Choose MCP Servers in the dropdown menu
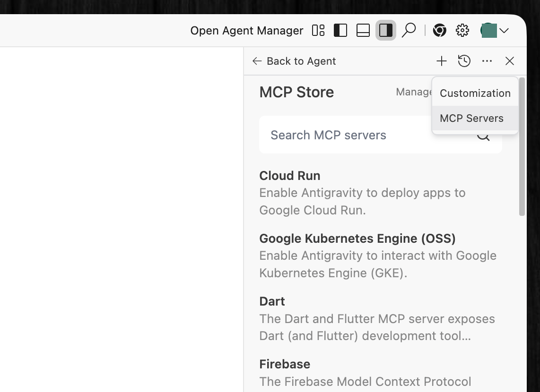 [471, 118]
